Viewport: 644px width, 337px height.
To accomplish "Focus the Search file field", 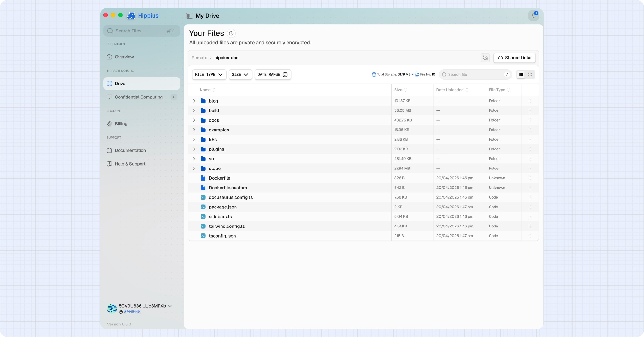I will click(475, 74).
